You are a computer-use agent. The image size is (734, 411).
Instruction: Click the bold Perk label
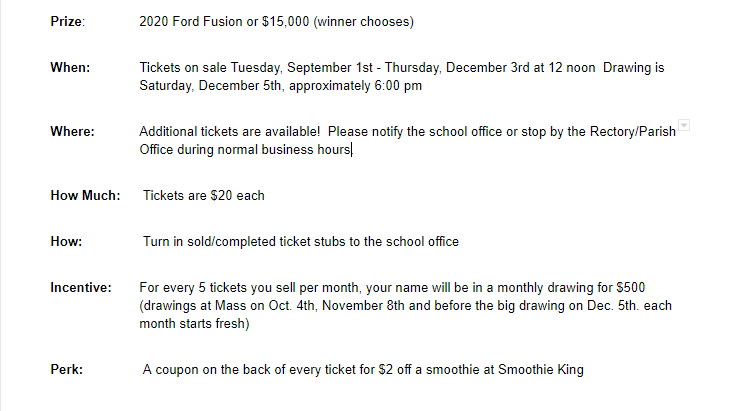[x=66, y=370]
